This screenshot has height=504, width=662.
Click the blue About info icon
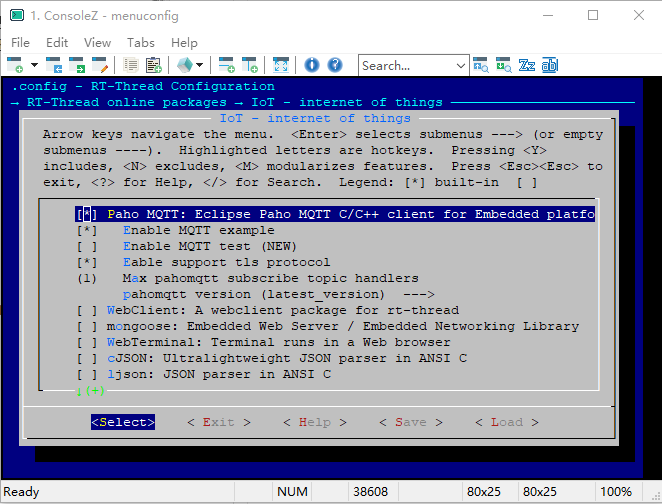312,65
